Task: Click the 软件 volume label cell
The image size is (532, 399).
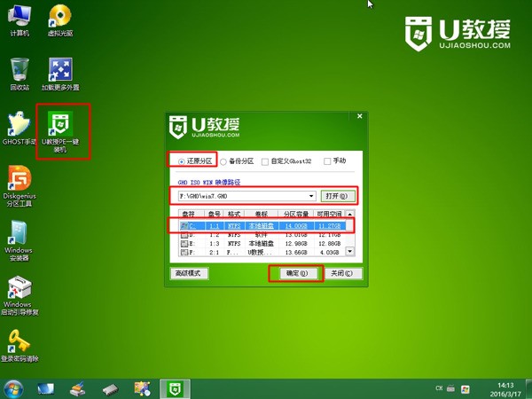Action: pos(262,235)
